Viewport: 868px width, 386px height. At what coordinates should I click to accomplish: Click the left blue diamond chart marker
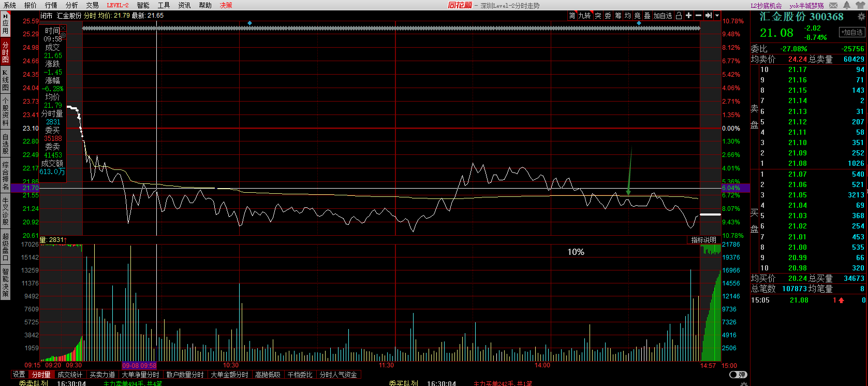250,23
